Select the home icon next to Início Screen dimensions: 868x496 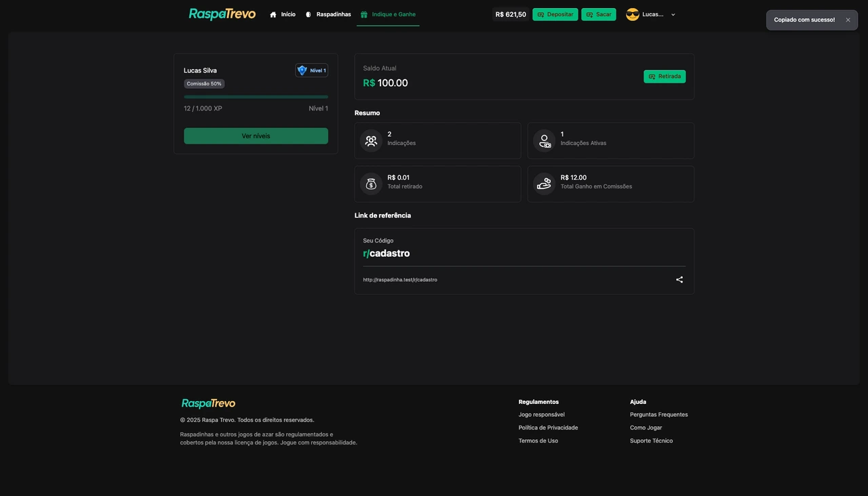coord(273,14)
